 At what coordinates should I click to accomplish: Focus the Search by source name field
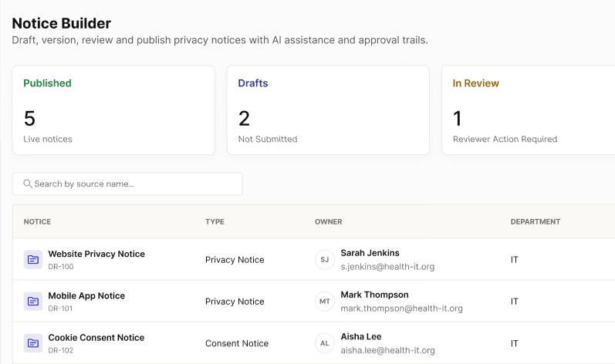tap(127, 184)
